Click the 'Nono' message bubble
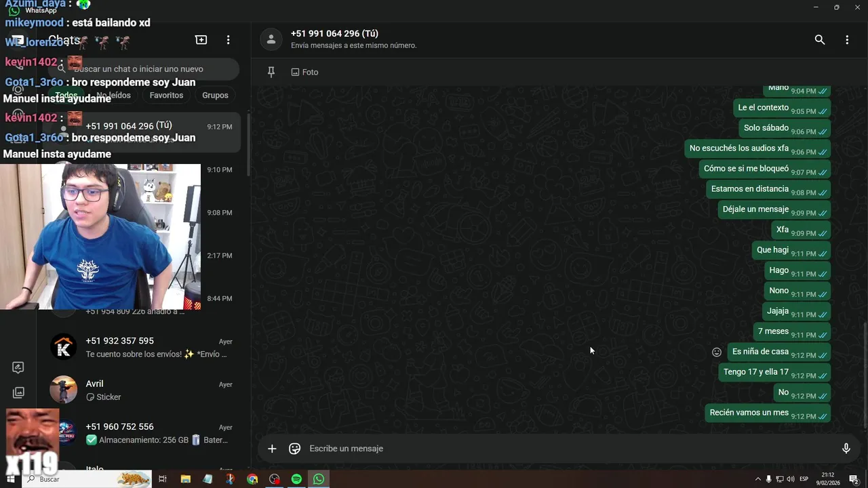Image resolution: width=868 pixels, height=488 pixels. (797, 291)
